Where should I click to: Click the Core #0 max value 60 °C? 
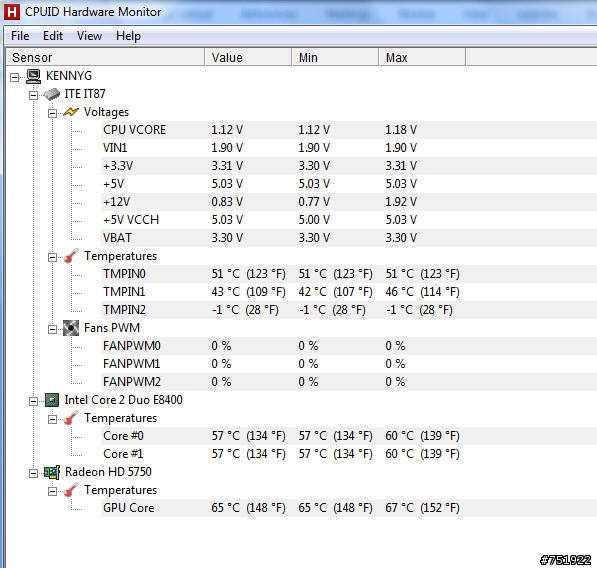point(422,436)
